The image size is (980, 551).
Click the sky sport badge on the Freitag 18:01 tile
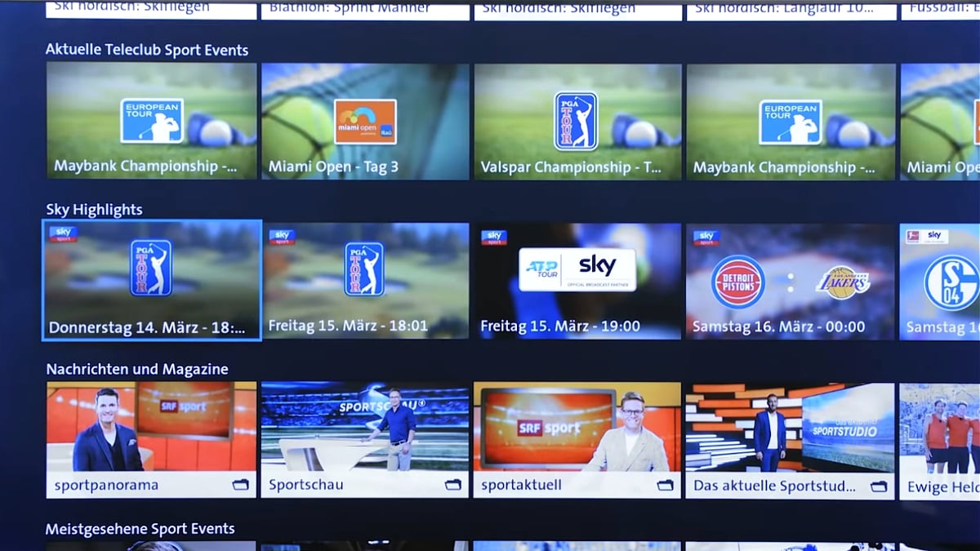(x=283, y=237)
